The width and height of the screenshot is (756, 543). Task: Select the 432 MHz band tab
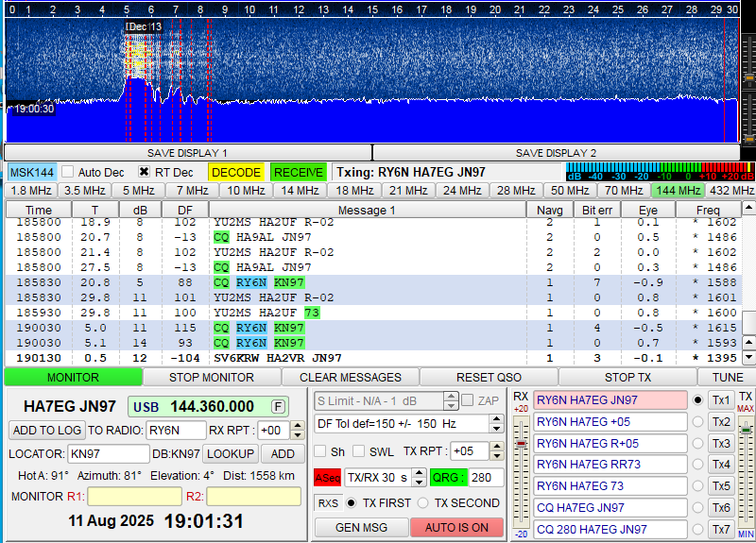click(730, 190)
